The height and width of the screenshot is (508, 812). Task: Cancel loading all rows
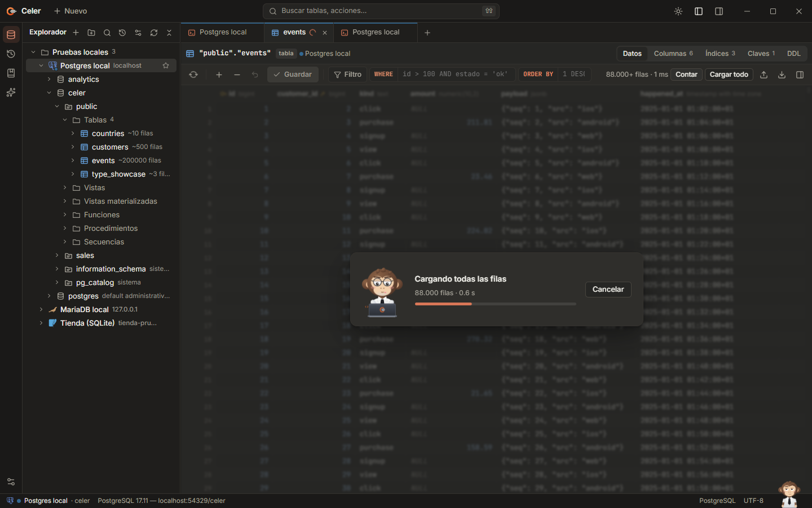608,290
